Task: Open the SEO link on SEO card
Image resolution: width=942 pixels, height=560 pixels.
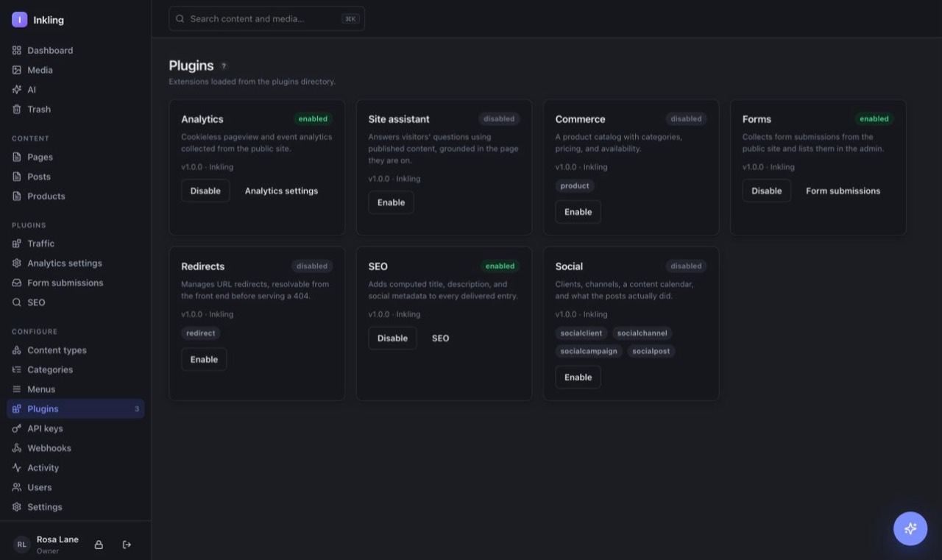Action: coord(440,339)
